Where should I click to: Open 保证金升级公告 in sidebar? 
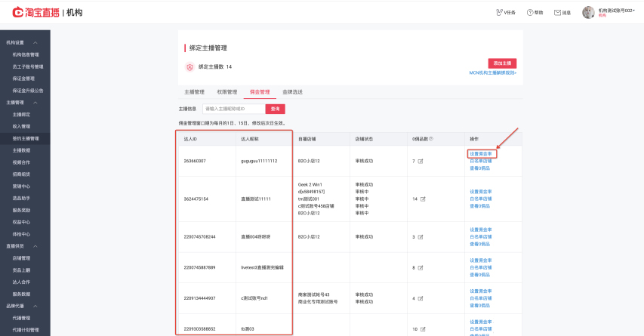pyautogui.click(x=27, y=91)
